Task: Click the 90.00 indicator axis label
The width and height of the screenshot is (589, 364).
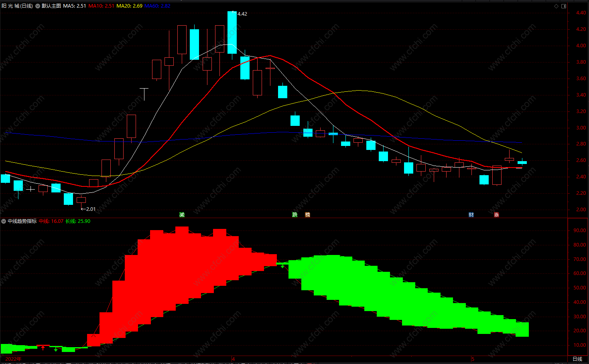Action: [x=579, y=231]
